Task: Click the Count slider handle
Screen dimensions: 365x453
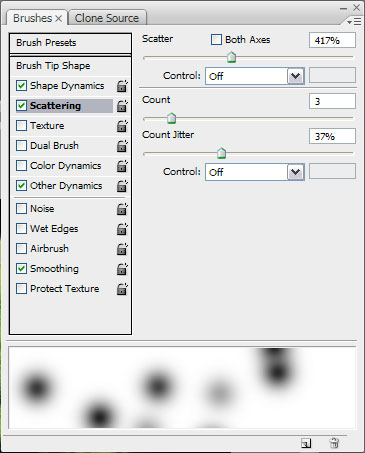Action: click(171, 118)
